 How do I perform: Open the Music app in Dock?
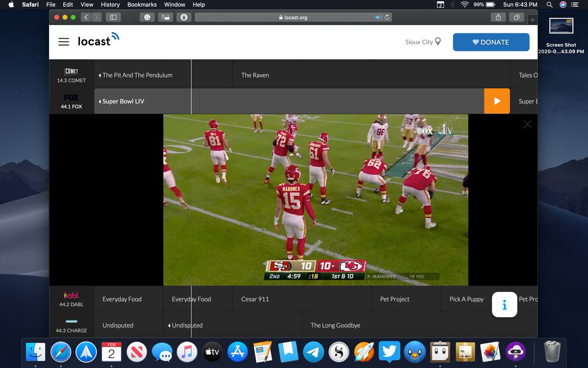tap(187, 352)
